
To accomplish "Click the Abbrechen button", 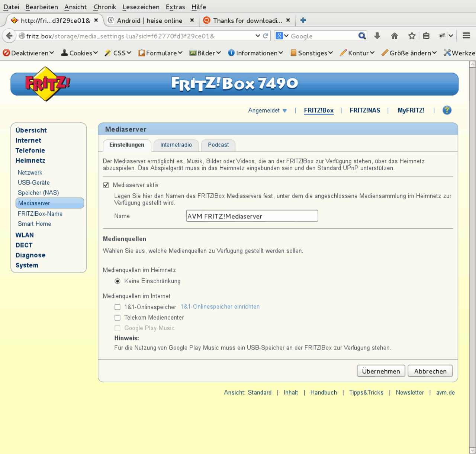I will click(x=430, y=371).
